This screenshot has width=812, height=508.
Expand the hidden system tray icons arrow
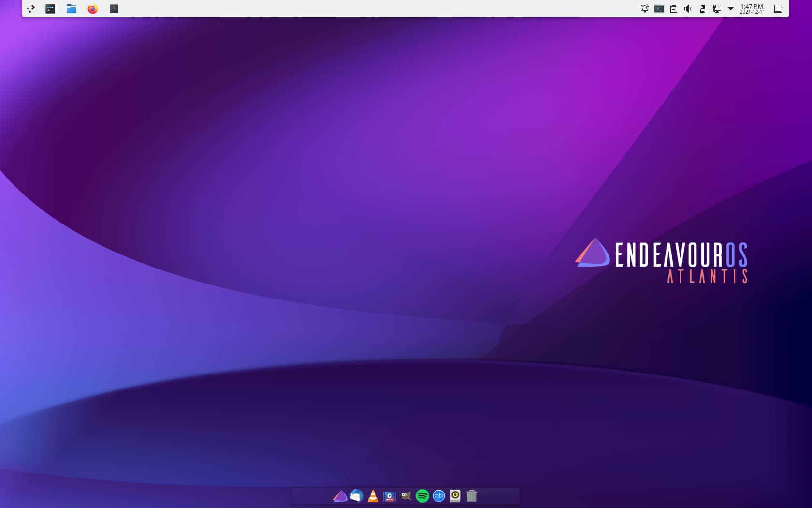pos(730,8)
